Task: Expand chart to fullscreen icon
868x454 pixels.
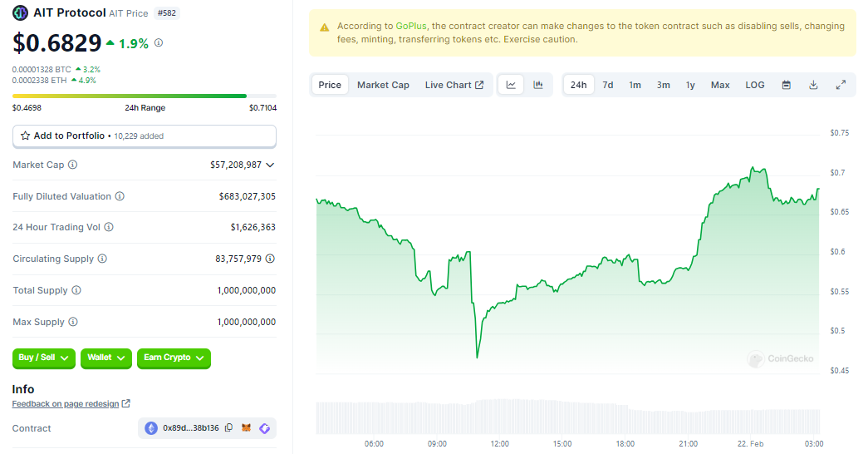Action: pyautogui.click(x=841, y=85)
